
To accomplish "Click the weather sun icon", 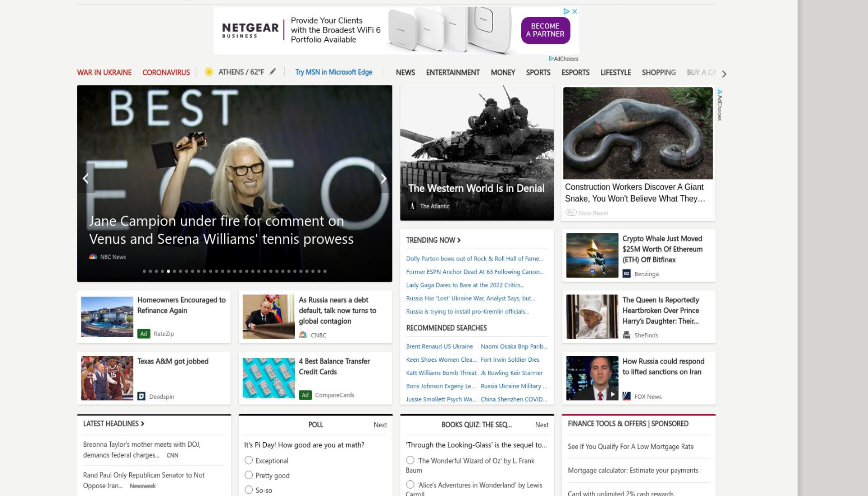I will [208, 72].
